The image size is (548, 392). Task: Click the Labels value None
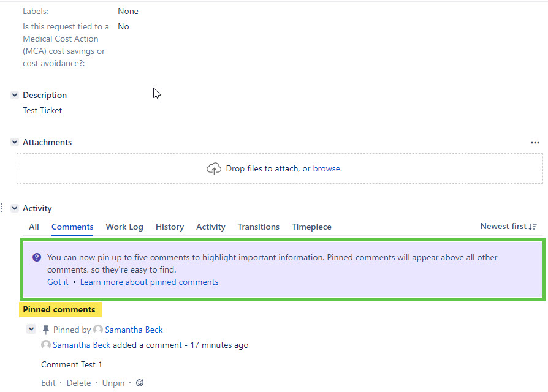[128, 11]
